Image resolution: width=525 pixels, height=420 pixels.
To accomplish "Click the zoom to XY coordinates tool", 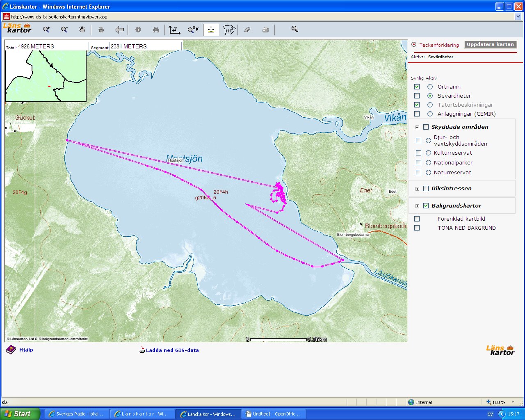I will [x=193, y=30].
